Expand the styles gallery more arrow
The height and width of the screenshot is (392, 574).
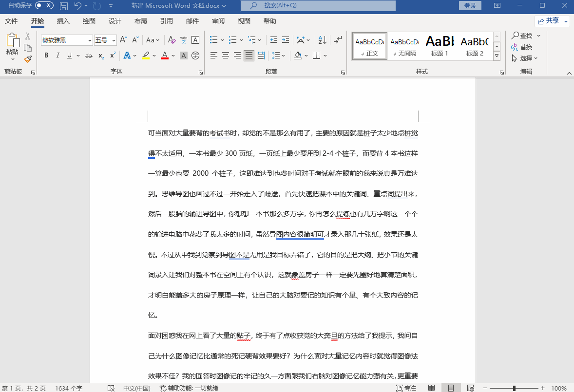(x=497, y=56)
